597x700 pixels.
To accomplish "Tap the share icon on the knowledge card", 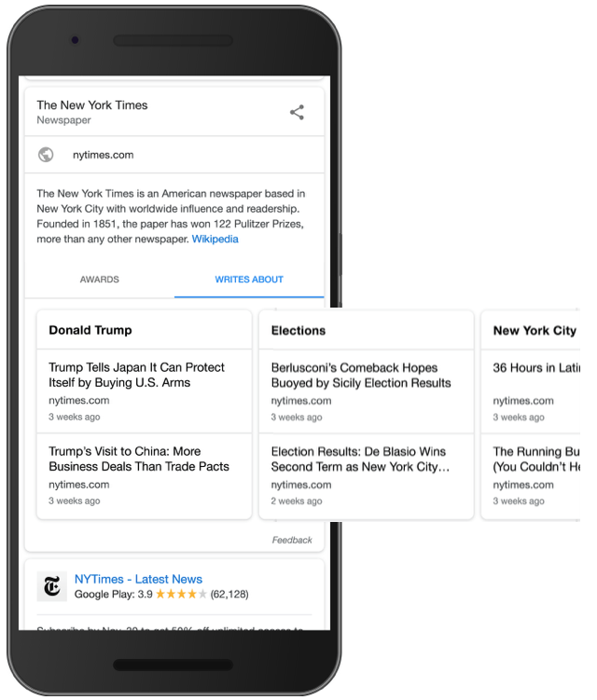I will click(x=297, y=112).
